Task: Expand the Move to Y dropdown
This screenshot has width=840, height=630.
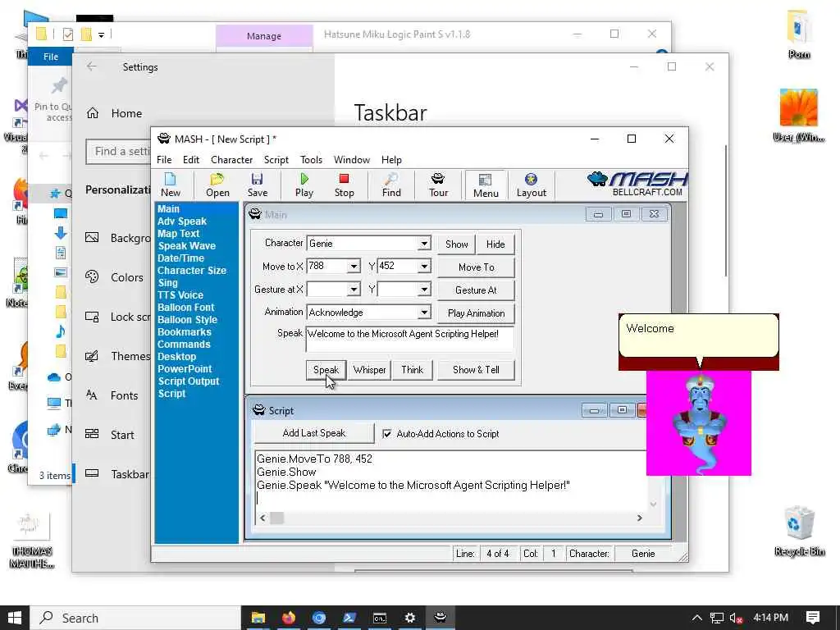Action: point(424,267)
